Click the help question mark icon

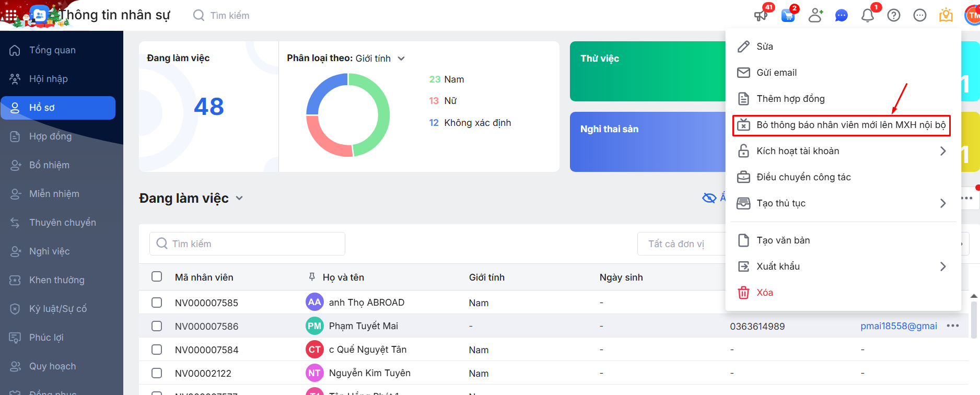tap(894, 15)
